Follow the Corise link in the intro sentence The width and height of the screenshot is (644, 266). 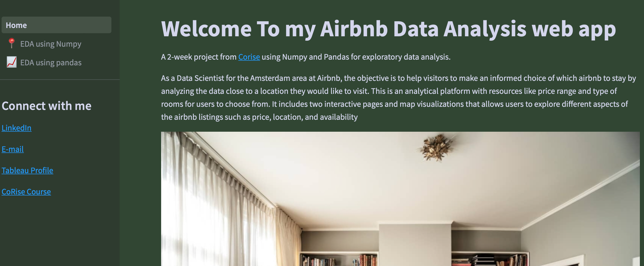click(x=249, y=57)
